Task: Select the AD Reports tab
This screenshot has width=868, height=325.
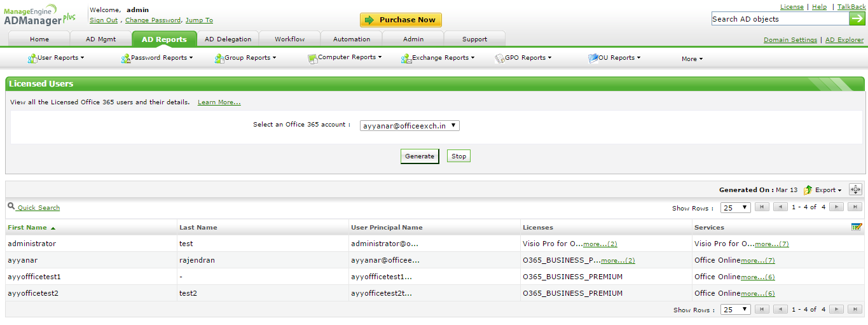Action: pyautogui.click(x=164, y=39)
